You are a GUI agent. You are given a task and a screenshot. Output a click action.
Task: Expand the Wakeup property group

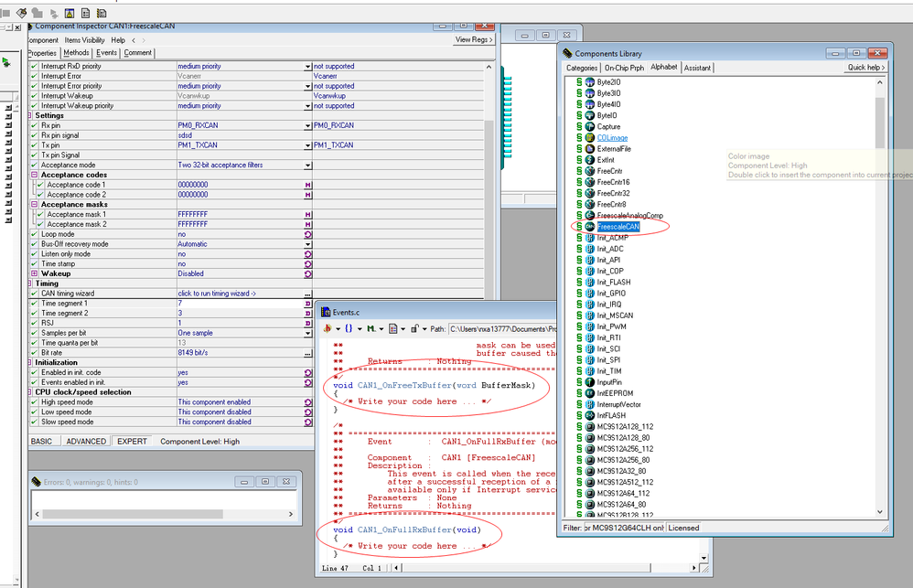tap(34, 273)
